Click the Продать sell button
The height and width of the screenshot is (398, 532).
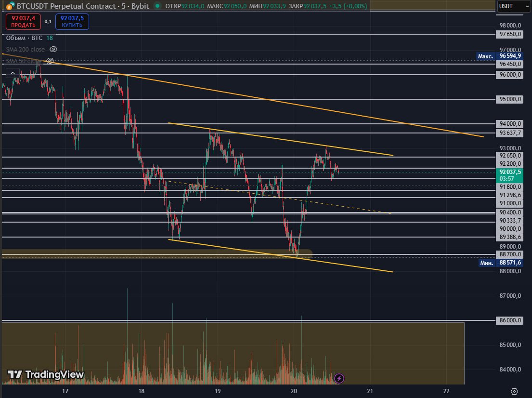point(23,22)
